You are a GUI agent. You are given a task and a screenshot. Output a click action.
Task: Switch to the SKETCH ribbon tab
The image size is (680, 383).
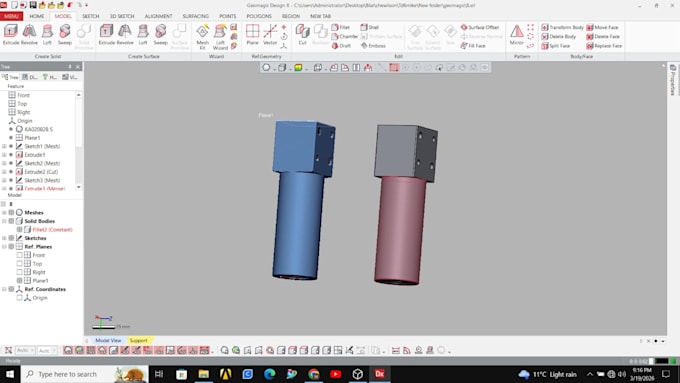click(x=91, y=16)
